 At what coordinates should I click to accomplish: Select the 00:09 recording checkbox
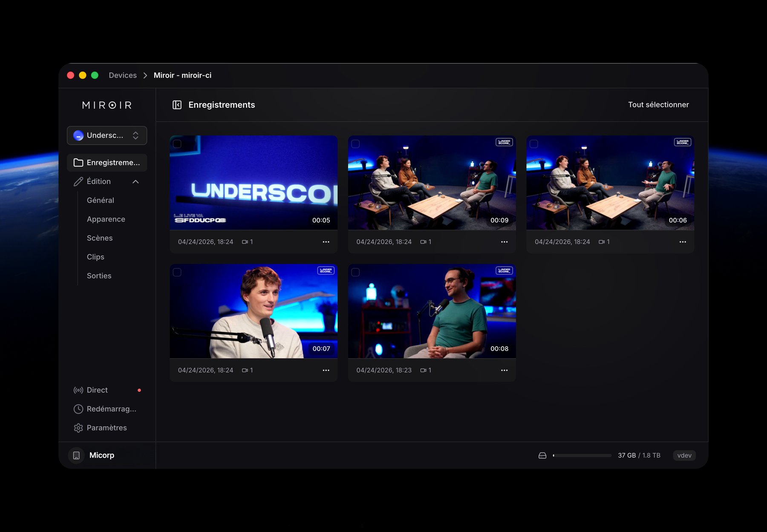tap(356, 144)
